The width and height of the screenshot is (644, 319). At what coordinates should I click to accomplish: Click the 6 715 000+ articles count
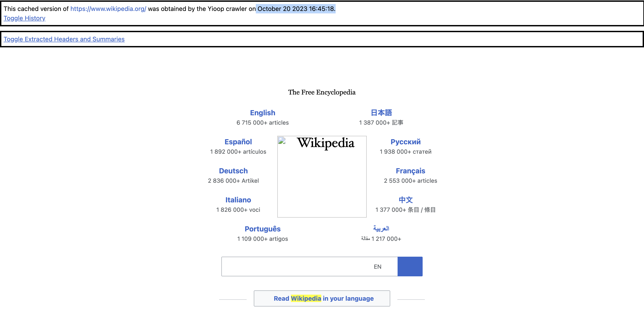[263, 123]
